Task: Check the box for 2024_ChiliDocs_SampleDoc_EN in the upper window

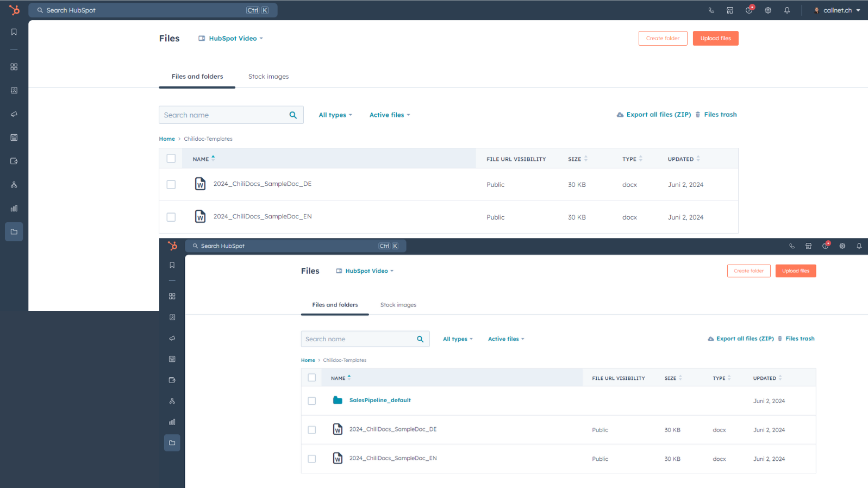Action: pyautogui.click(x=171, y=217)
